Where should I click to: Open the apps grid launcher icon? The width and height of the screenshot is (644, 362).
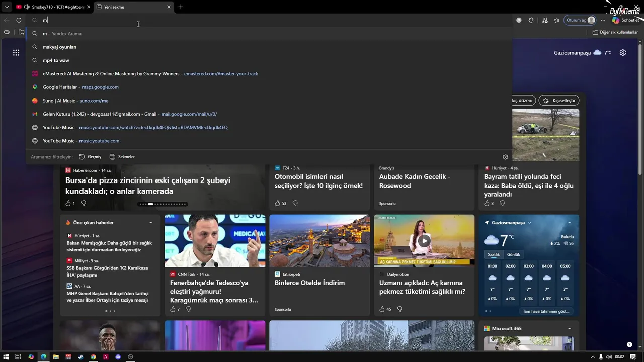pyautogui.click(x=16, y=52)
